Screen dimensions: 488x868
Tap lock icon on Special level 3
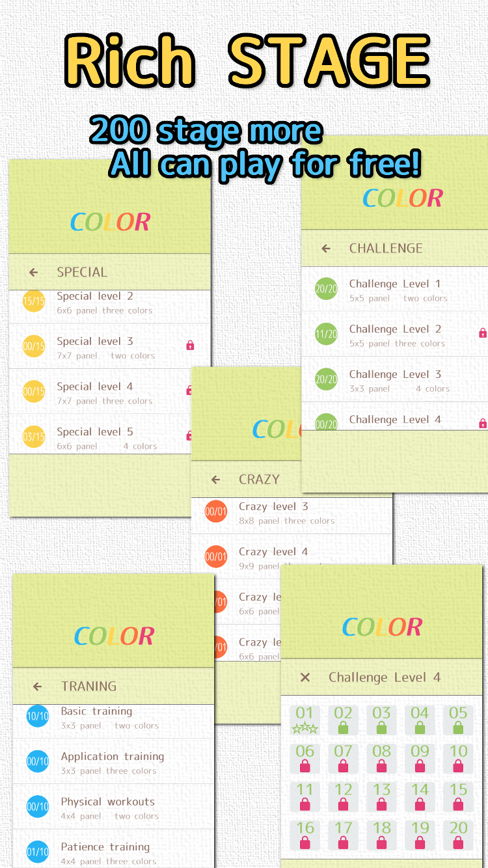[x=190, y=346]
